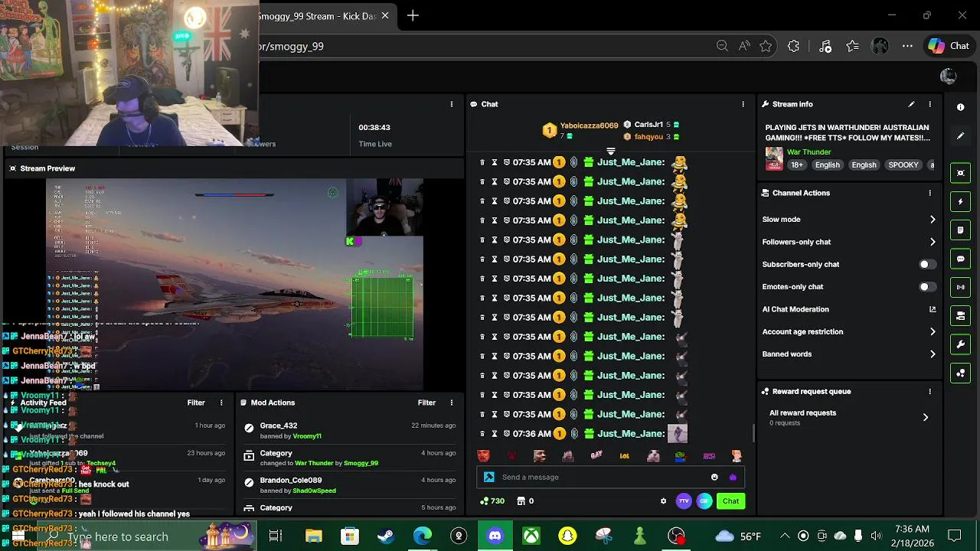Click Vroomy11 moderator link in Mod Actions

pyautogui.click(x=307, y=436)
